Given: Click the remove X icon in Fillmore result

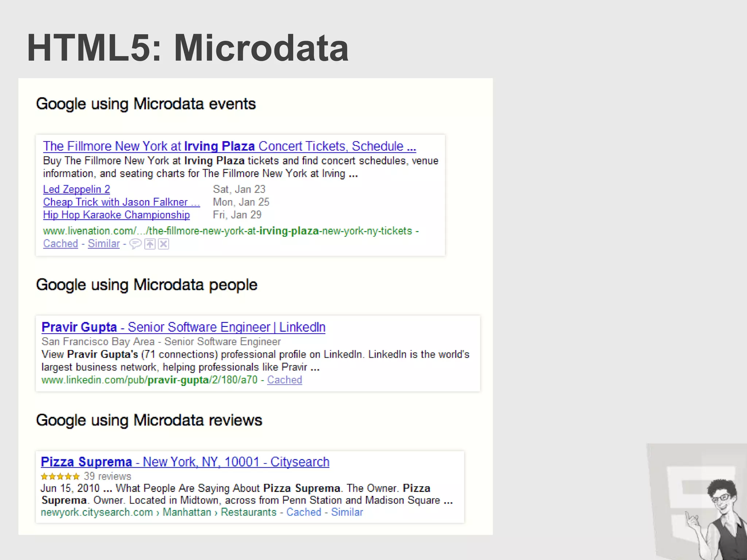Looking at the screenshot, I should 164,244.
